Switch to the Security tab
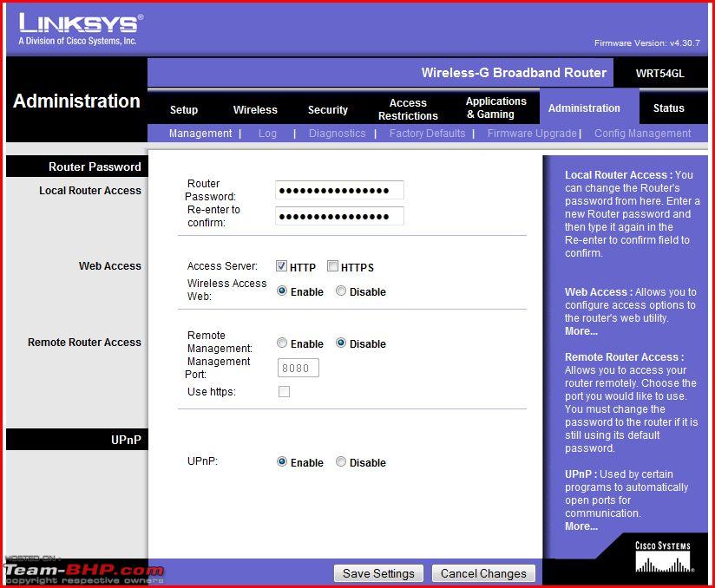The image size is (715, 588). tap(327, 110)
